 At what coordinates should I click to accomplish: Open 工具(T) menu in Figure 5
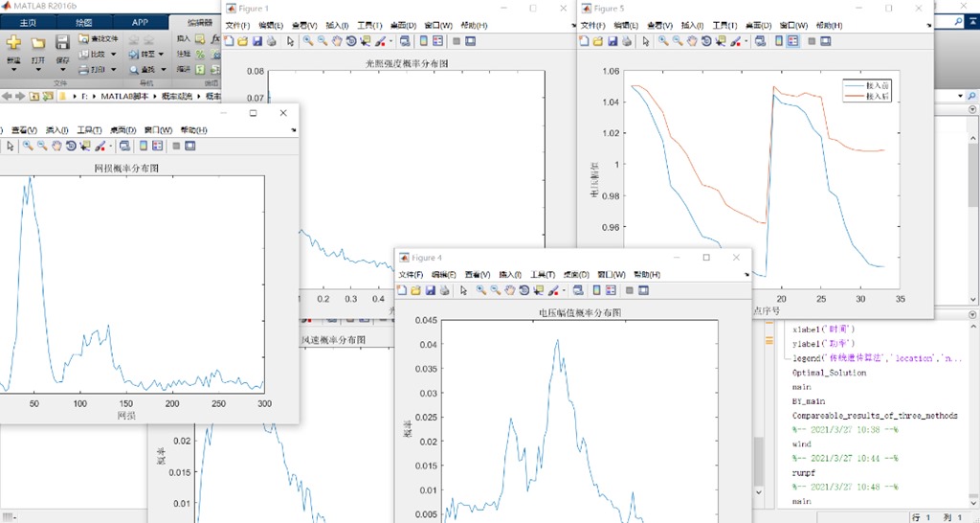click(725, 26)
